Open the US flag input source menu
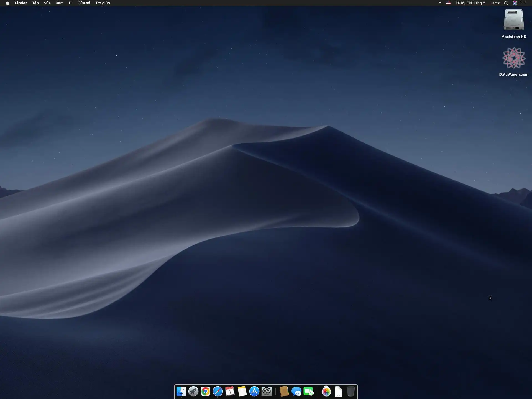The width and height of the screenshot is (532, 399). [x=448, y=3]
